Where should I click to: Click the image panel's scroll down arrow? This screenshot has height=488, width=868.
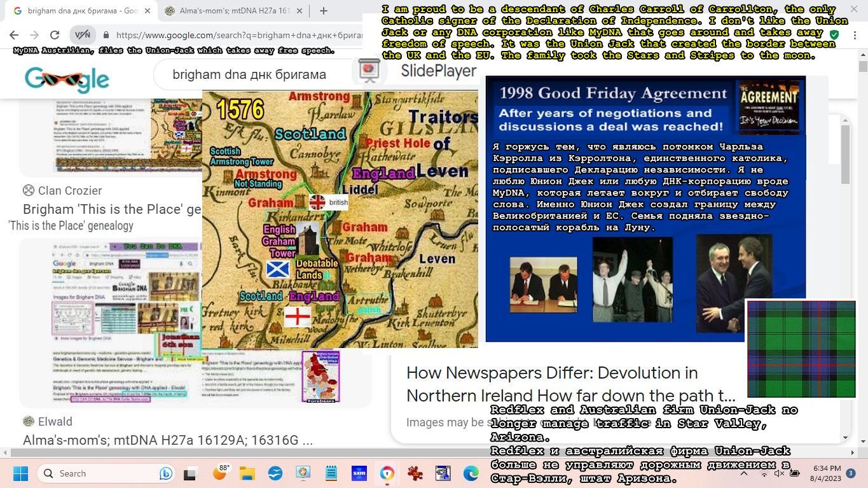coord(845,437)
